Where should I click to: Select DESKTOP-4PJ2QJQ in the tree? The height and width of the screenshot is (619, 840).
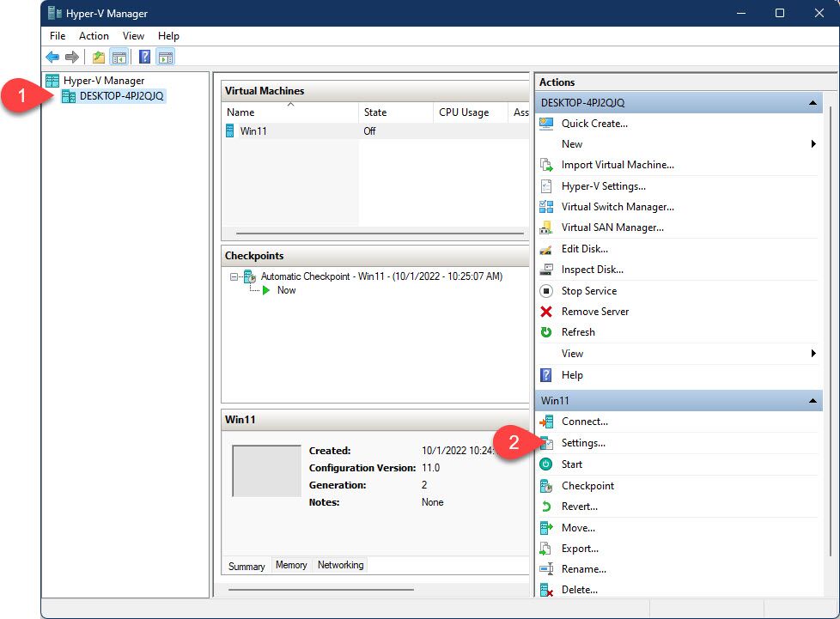tap(122, 96)
